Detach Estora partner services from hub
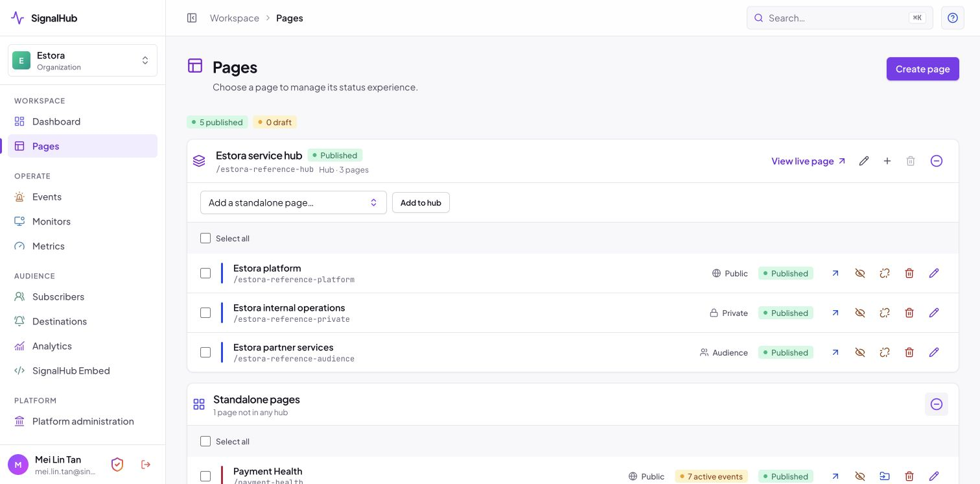 pyautogui.click(x=885, y=352)
